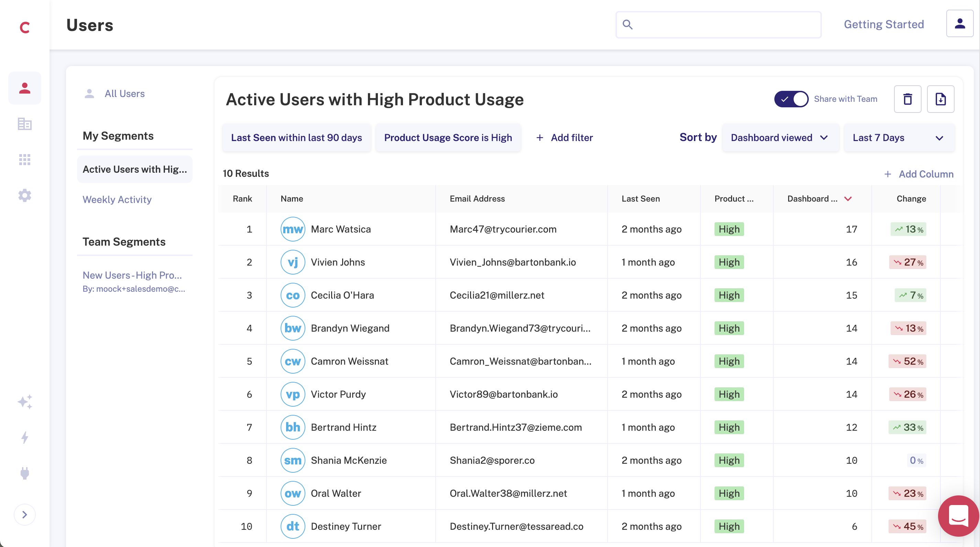980x547 pixels.
Task: Click the export download file icon
Action: click(940, 99)
